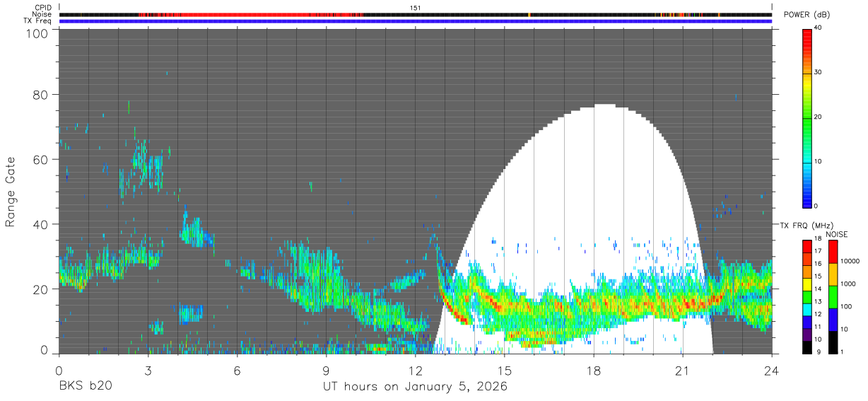Click the Noise row label at top left

point(42,14)
